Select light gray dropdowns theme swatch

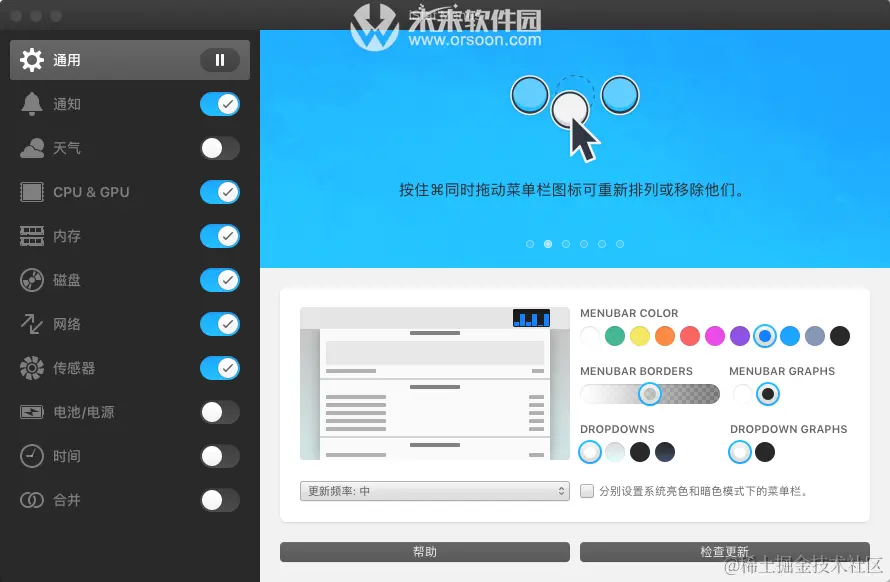pyautogui.click(x=615, y=452)
